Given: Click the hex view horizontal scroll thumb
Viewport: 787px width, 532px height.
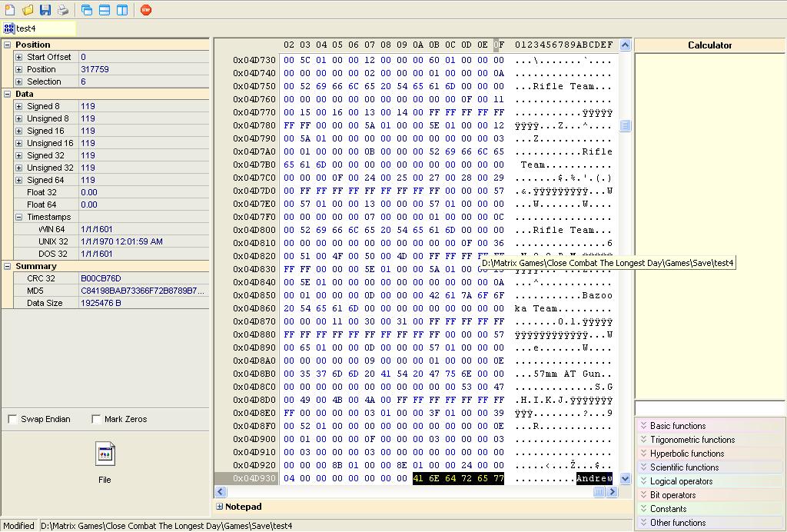Looking at the screenshot, I should point(599,492).
